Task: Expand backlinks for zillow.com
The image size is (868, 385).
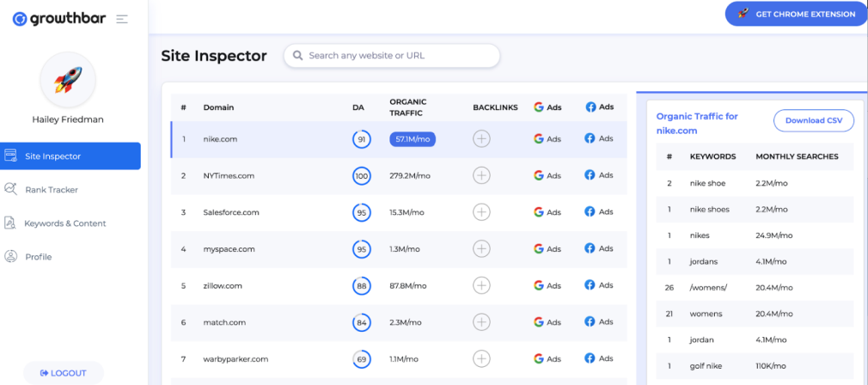Action: tap(481, 285)
